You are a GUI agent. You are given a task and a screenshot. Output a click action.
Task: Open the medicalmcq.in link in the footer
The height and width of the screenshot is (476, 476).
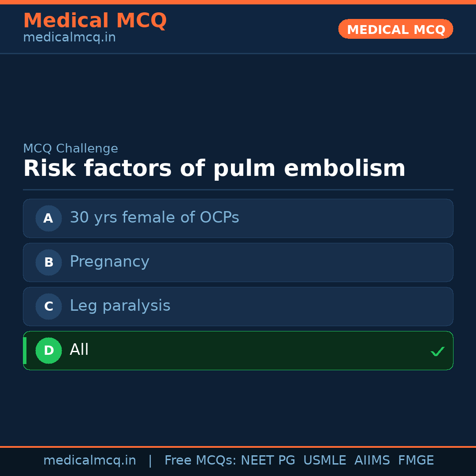click(89, 461)
